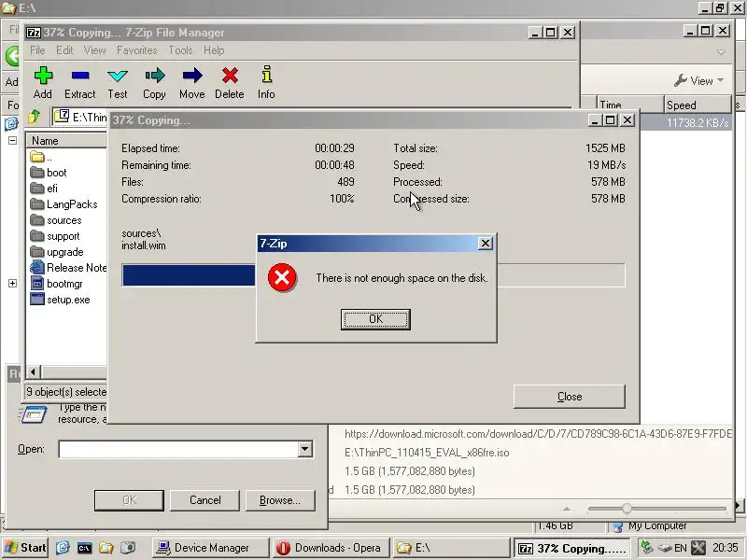This screenshot has width=747, height=560.
Task: Click the ThinPC_110415_EVAL_x86fre.iso path text
Action: (427, 453)
